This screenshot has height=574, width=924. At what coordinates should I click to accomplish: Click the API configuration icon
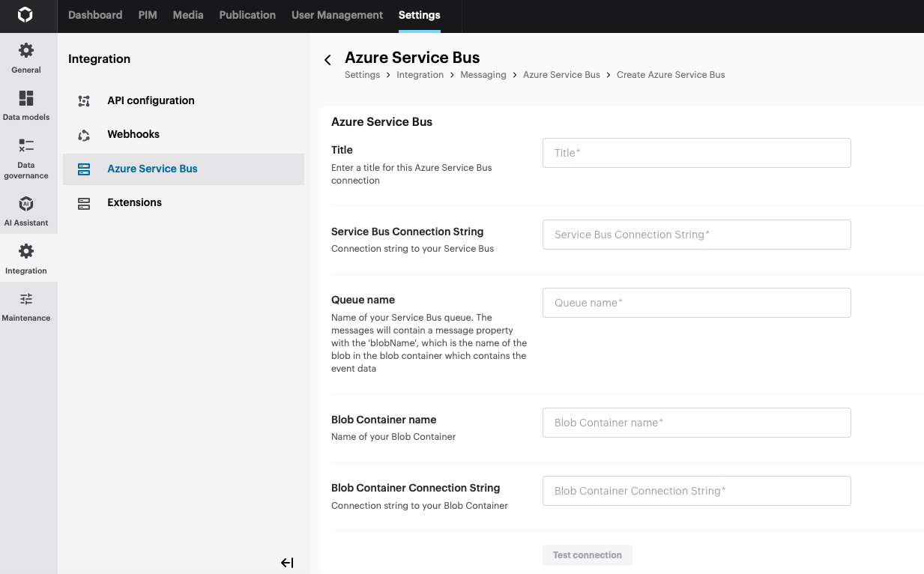pos(84,101)
